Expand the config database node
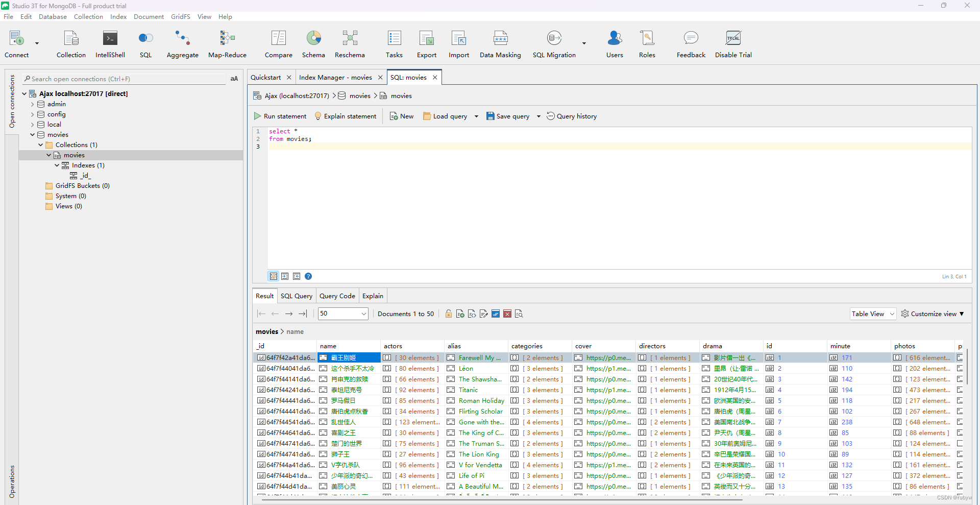 32,114
